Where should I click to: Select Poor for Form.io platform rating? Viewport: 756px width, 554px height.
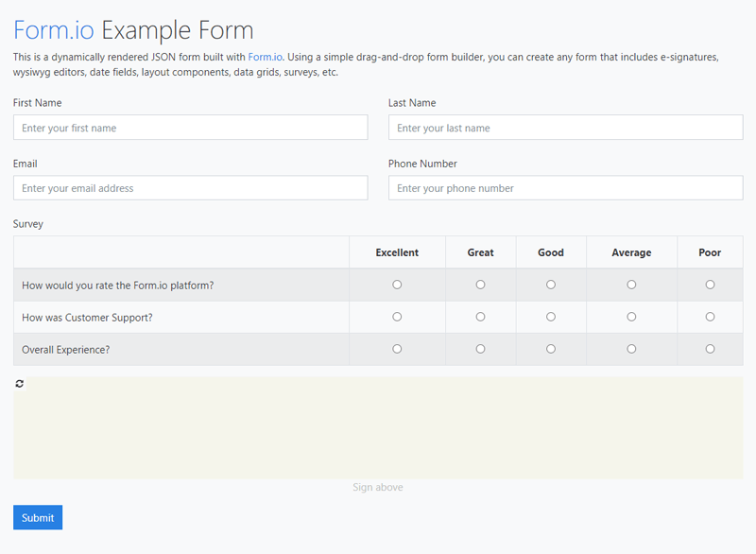710,285
